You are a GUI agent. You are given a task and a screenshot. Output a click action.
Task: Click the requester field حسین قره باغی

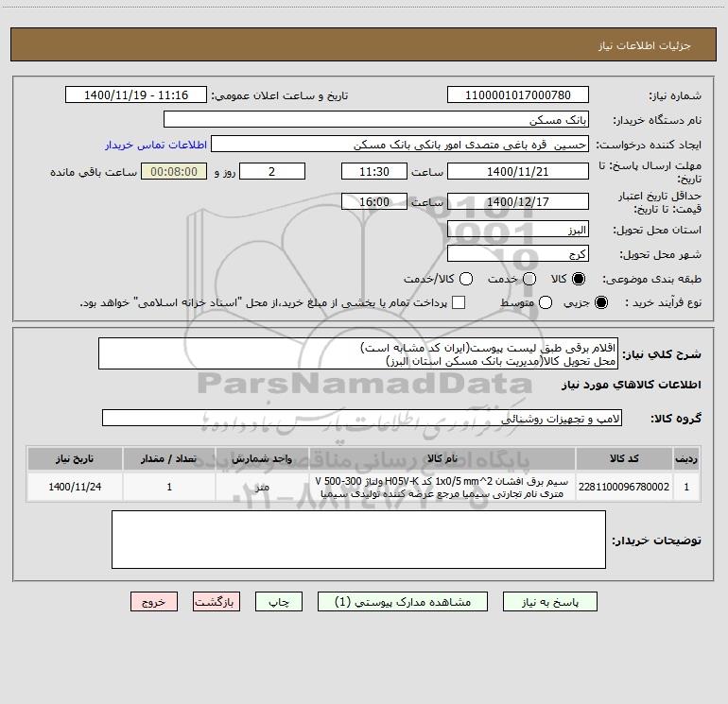click(400, 144)
